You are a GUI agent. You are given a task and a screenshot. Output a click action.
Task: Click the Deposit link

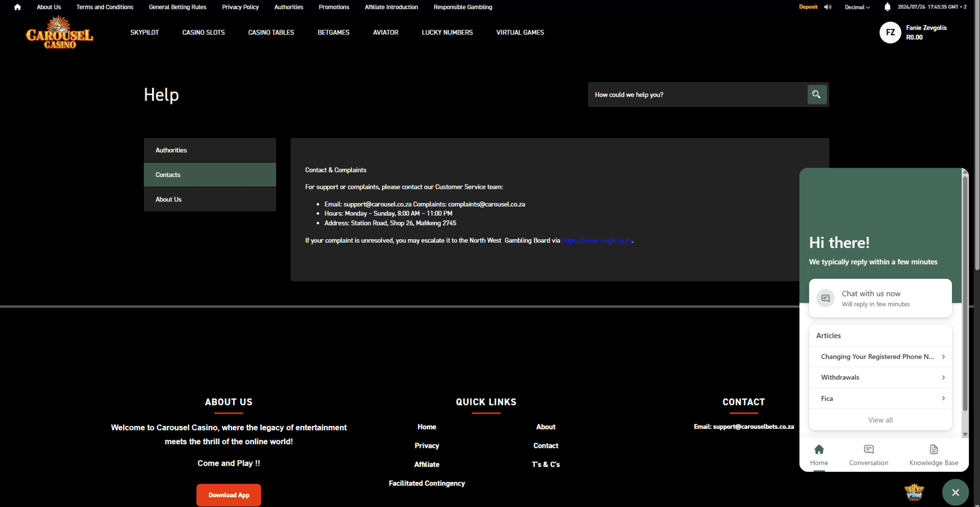[x=808, y=7]
